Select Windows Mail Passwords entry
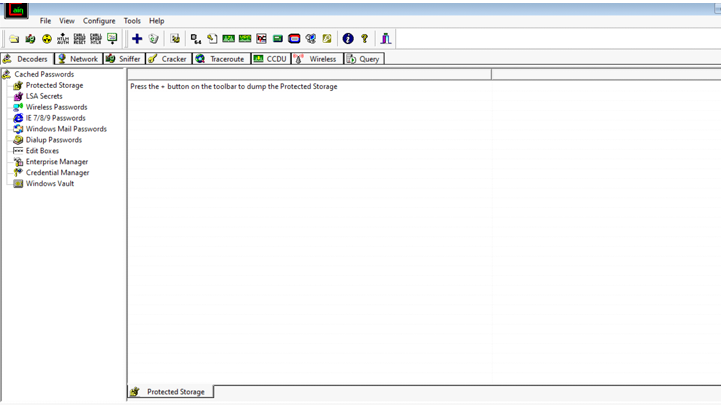722x407 pixels. point(66,129)
